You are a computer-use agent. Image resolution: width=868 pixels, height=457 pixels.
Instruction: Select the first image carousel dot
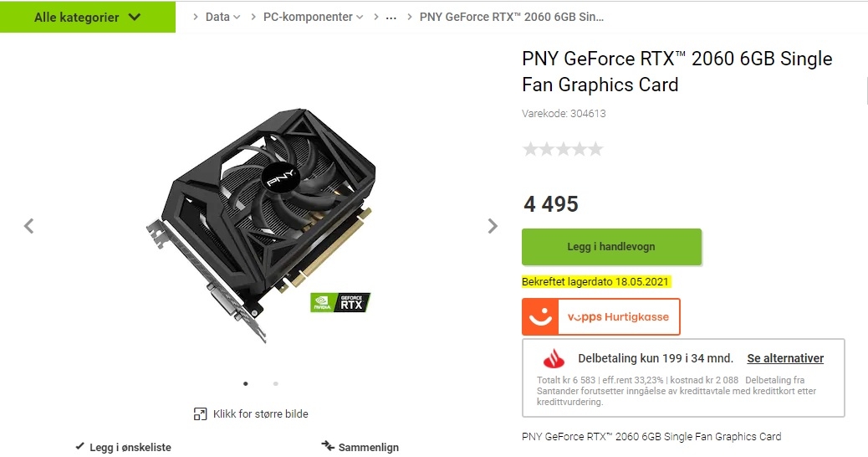246,383
